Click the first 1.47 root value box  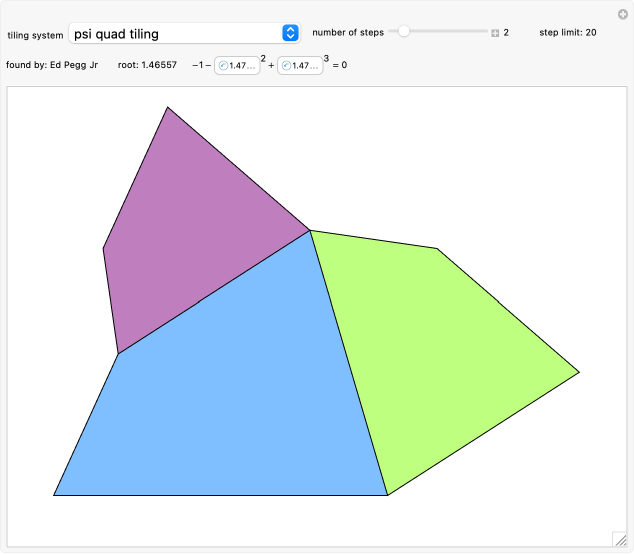coord(236,66)
